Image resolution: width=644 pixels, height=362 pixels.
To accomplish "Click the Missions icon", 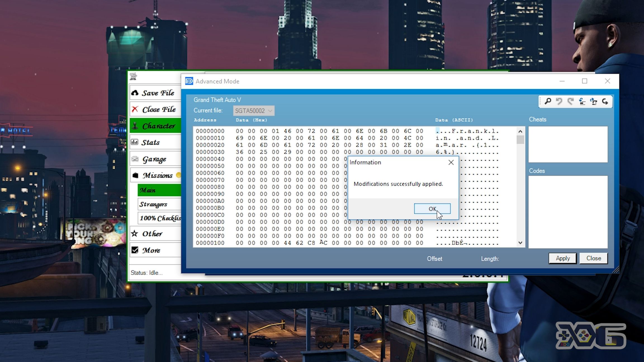I will click(135, 175).
